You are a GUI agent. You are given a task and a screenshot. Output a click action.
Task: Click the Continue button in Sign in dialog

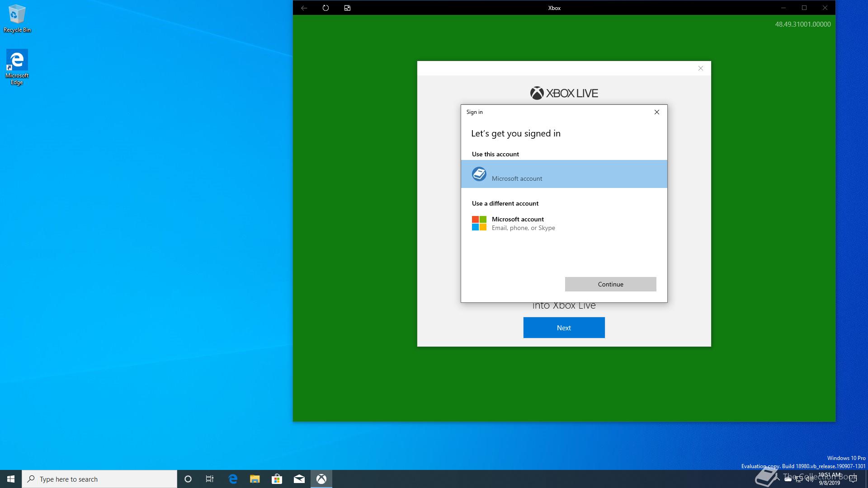[610, 284]
